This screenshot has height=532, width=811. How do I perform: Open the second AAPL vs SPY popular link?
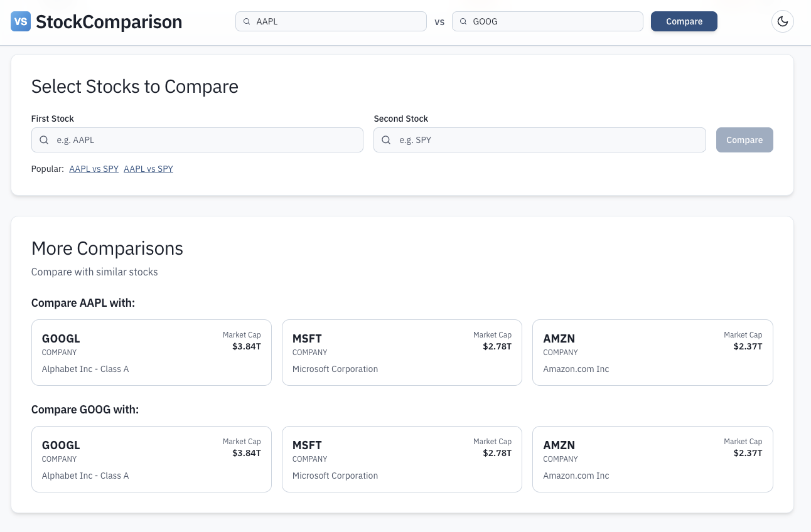point(148,169)
